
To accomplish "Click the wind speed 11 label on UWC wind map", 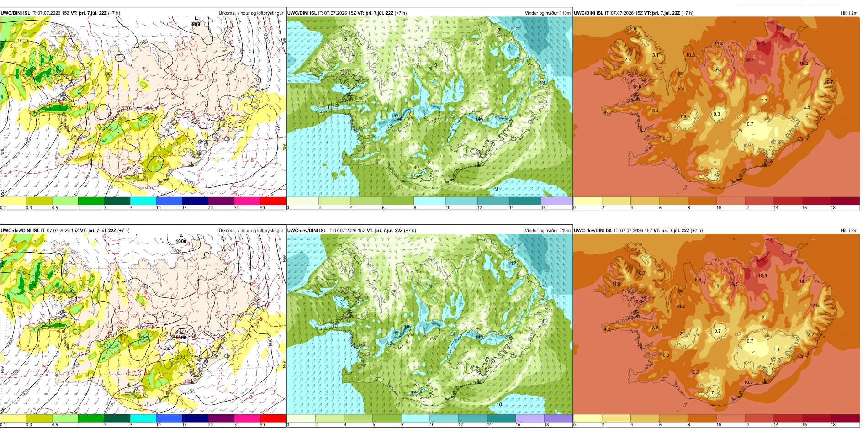I will (330, 107).
